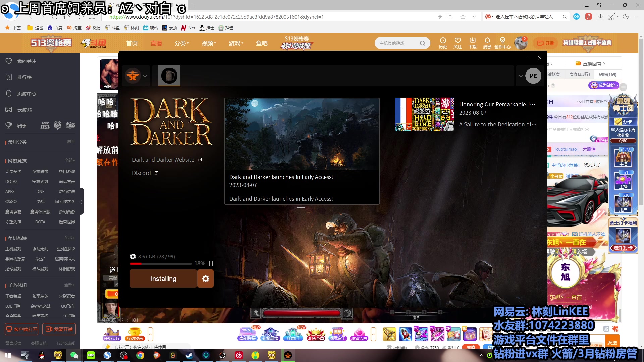This screenshot has width=644, height=362.
Task: Open the 斗鱼至尊 crown icon
Action: [x=316, y=334]
